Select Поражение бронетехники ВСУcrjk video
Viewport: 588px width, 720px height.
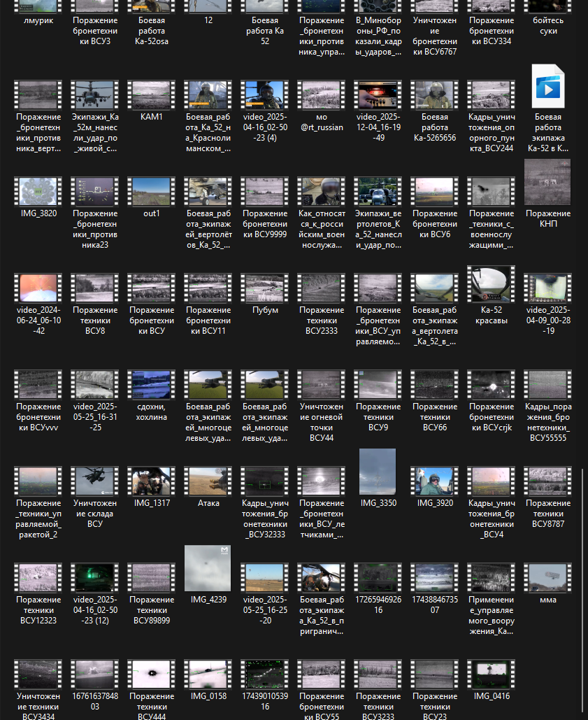tap(492, 401)
